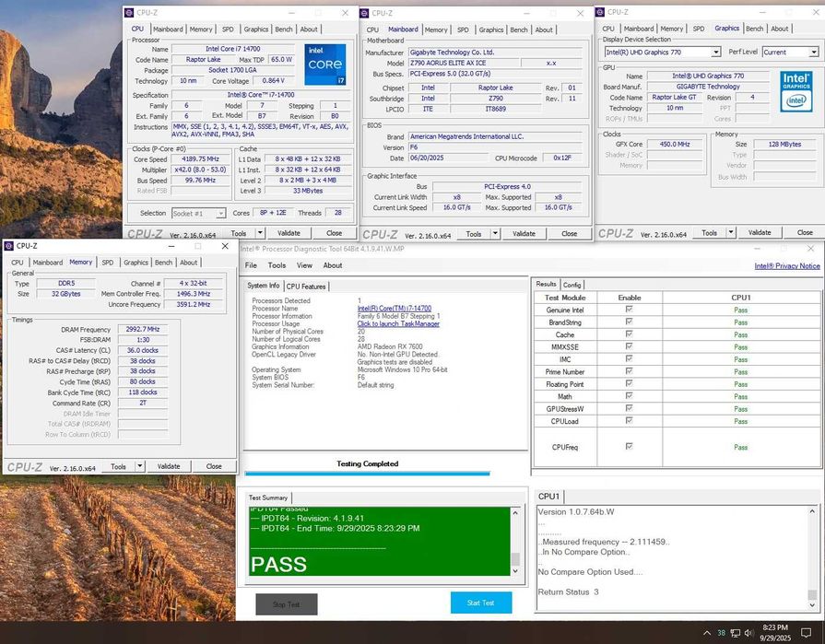Screen dimensions: 825x644
Task: Click the CPU1 log tab
Action: (x=548, y=497)
